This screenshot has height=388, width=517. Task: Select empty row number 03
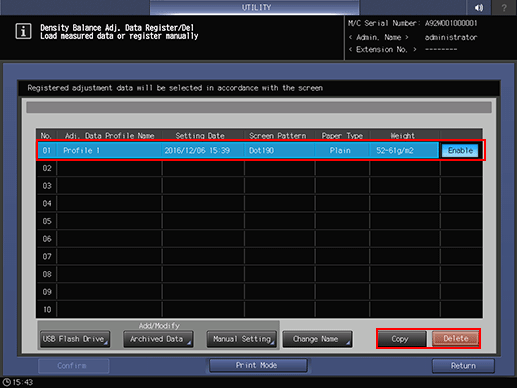coord(259,186)
